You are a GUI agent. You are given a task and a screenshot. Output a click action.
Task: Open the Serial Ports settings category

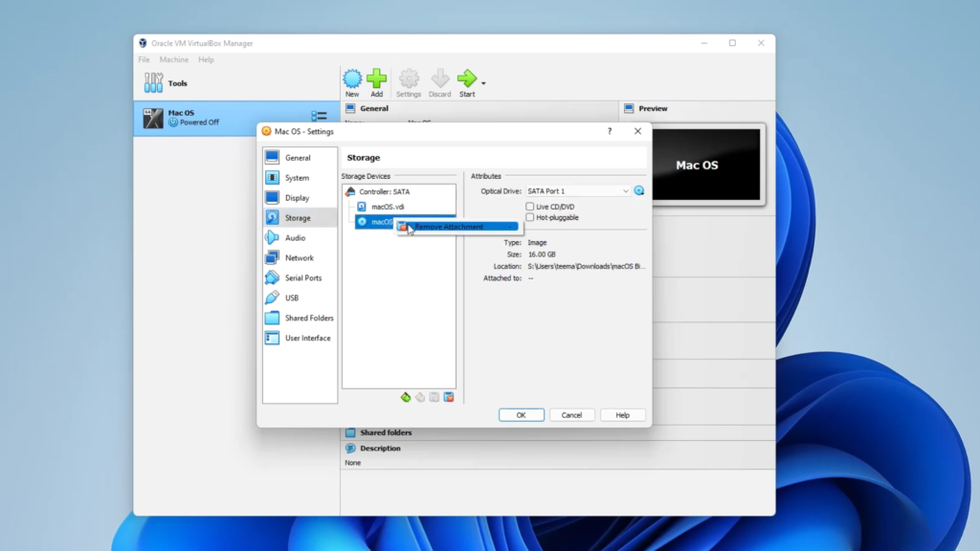pyautogui.click(x=300, y=278)
